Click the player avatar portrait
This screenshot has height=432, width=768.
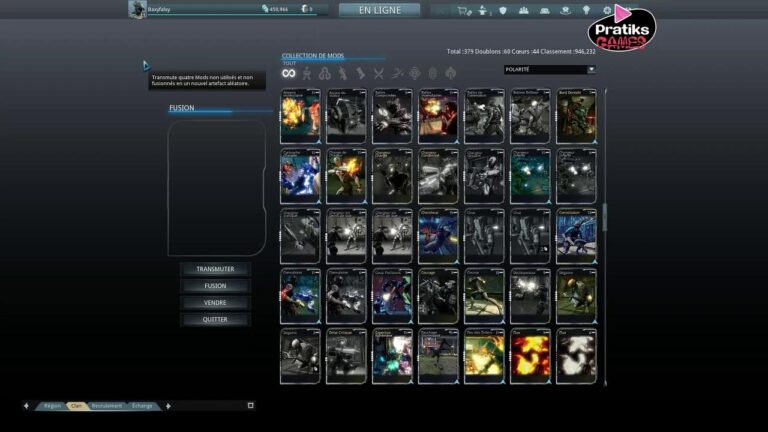click(x=137, y=9)
